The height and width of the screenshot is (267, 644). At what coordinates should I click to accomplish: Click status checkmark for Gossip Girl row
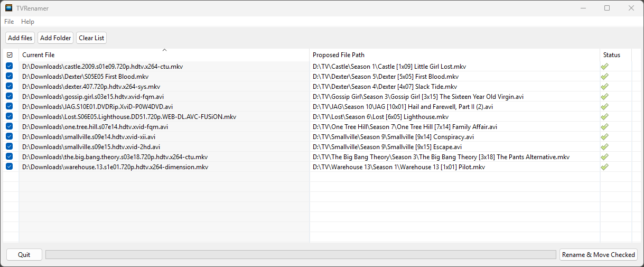pyautogui.click(x=605, y=97)
